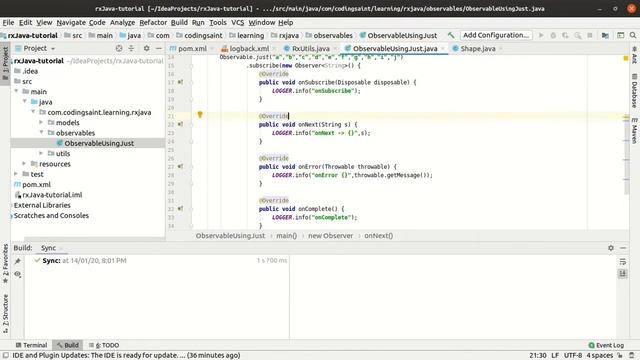This screenshot has height=360, width=640.
Task: Open the VCS menu
Action: pos(238,22)
